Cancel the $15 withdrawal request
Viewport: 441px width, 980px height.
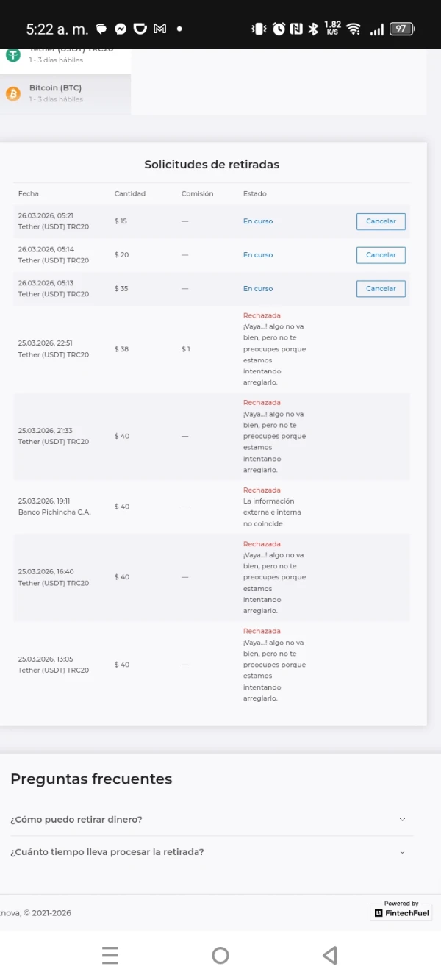coord(381,221)
